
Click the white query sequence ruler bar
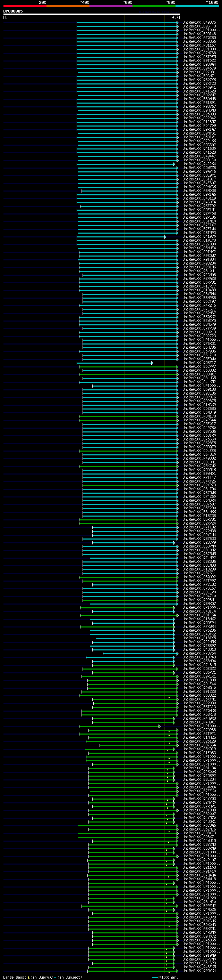point(92,14)
